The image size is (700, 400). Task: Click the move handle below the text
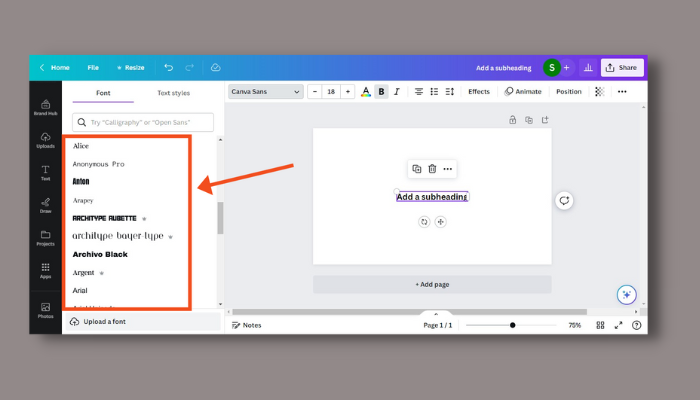(441, 221)
